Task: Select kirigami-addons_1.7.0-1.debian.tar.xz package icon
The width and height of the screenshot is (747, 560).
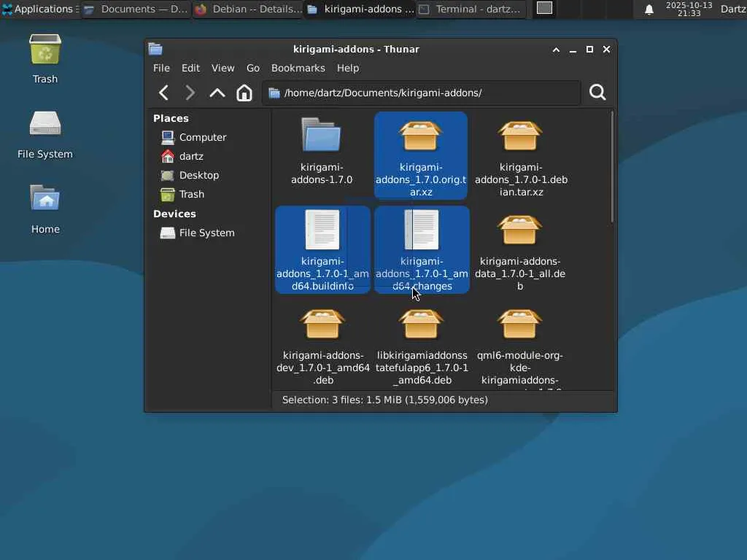Action: (520, 135)
